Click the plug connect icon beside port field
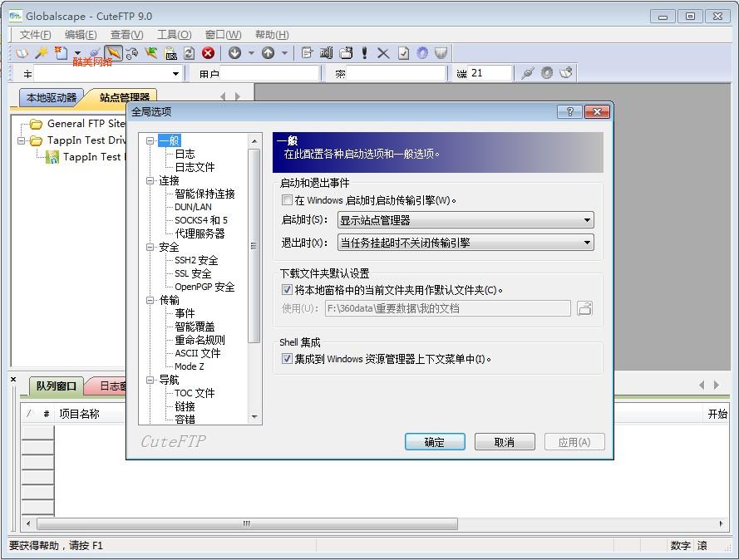 [x=528, y=73]
